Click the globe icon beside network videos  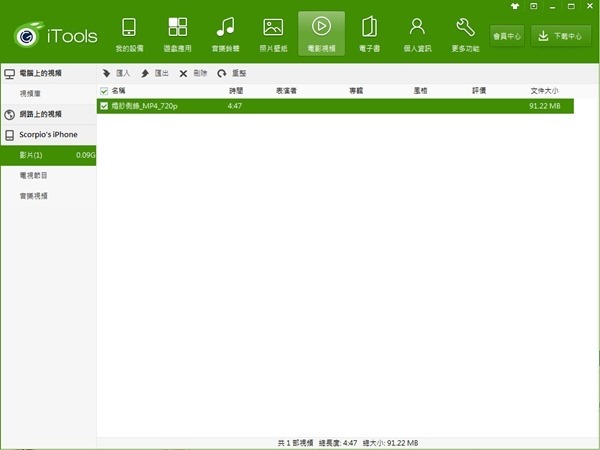(x=10, y=114)
